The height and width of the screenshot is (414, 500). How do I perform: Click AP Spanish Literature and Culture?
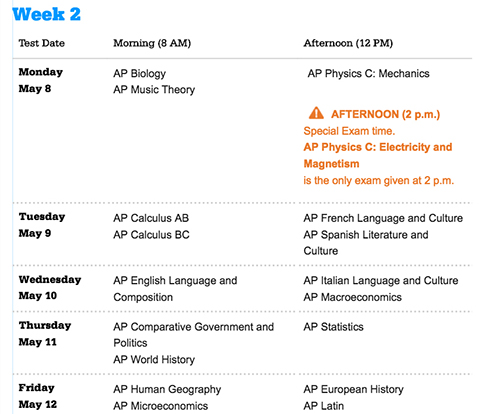[x=366, y=243]
